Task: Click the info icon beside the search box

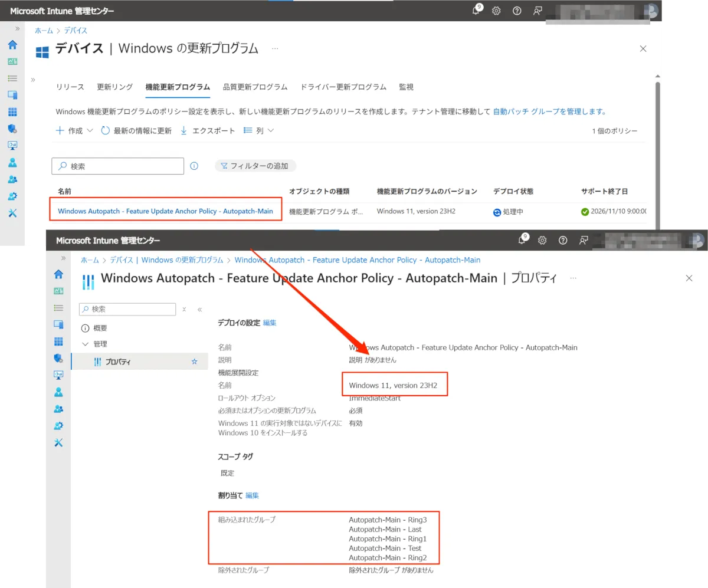Action: (194, 166)
